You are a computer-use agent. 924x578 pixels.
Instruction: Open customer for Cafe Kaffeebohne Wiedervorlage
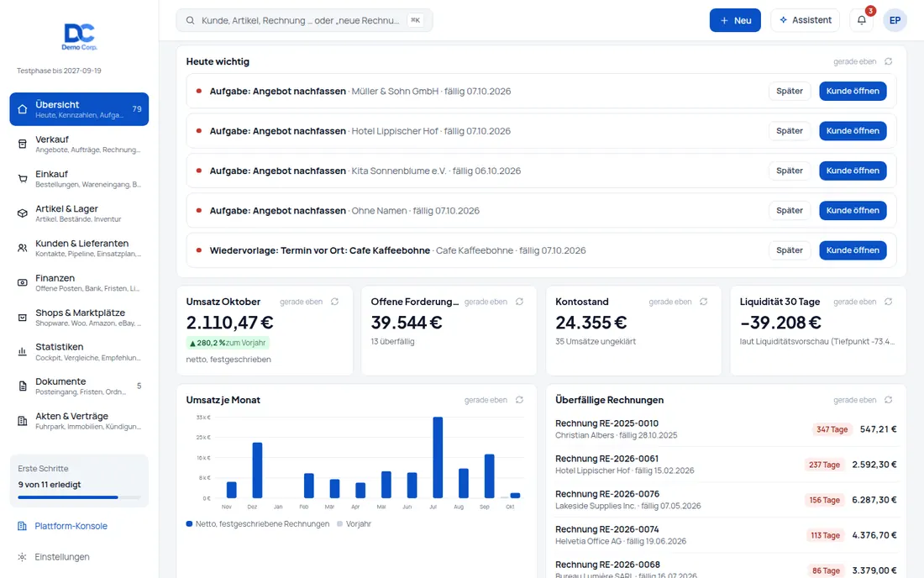(x=853, y=250)
